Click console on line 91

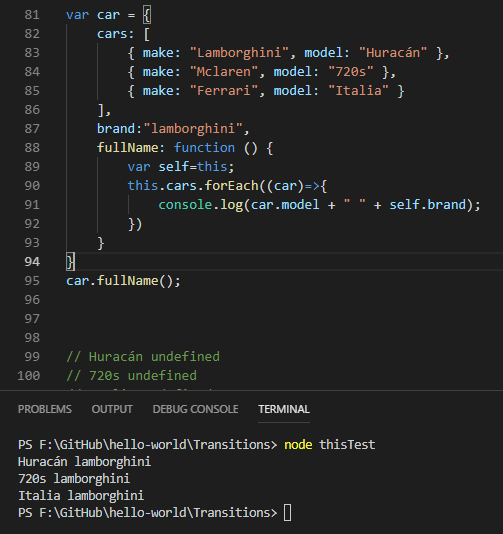tap(185, 205)
